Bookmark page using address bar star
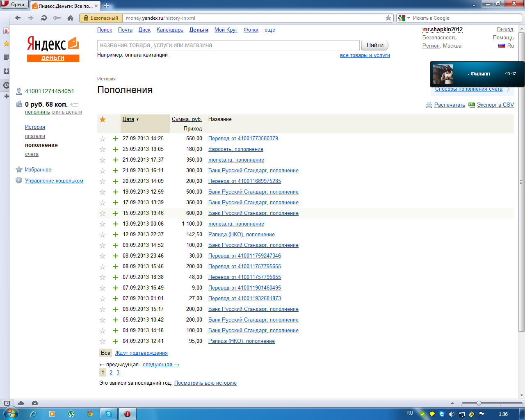This screenshot has height=420, width=525. (388, 18)
